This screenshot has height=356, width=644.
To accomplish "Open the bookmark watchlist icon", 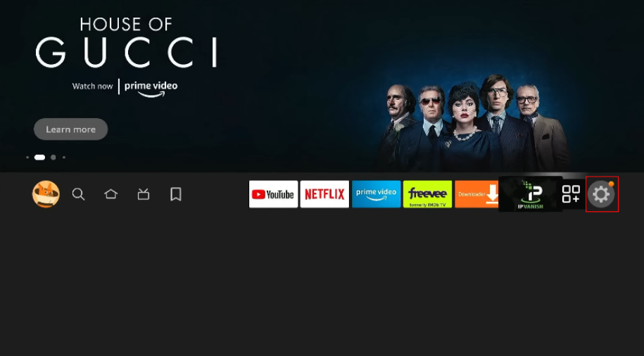I will point(176,193).
